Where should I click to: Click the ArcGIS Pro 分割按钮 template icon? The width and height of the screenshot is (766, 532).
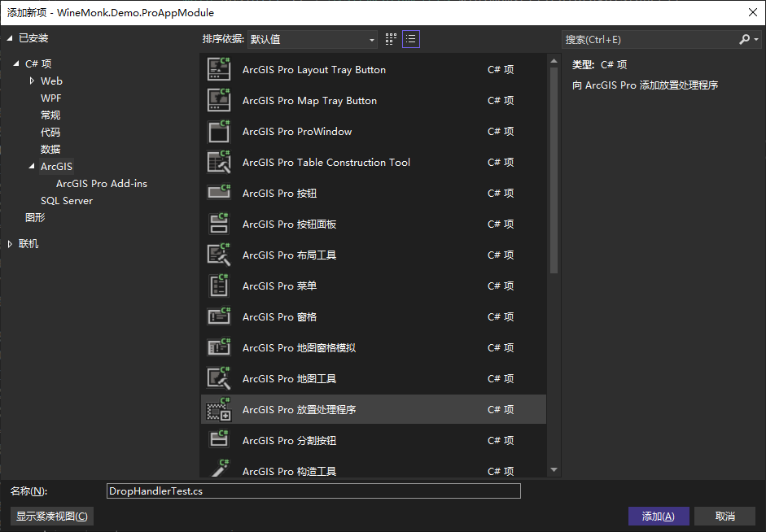(219, 440)
